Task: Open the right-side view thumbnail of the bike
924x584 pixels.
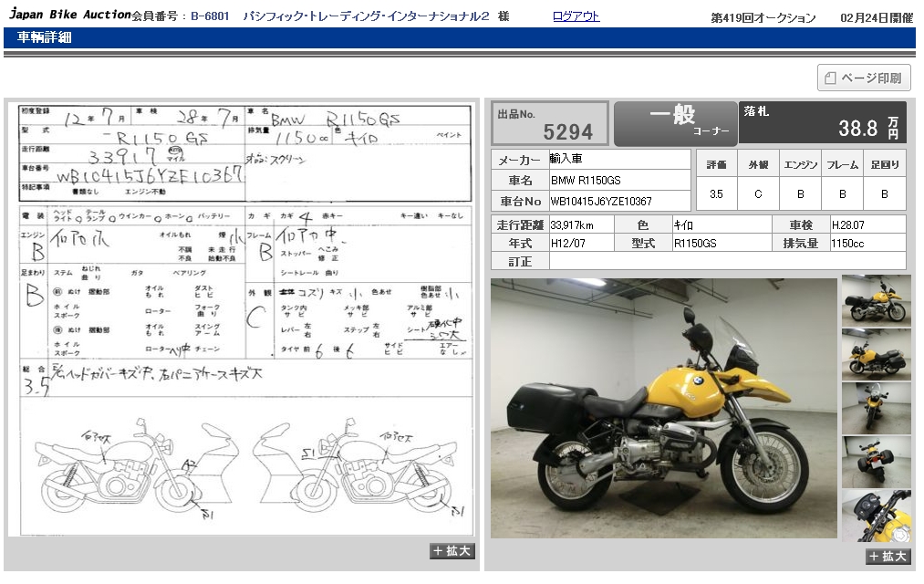Action: pos(876,299)
